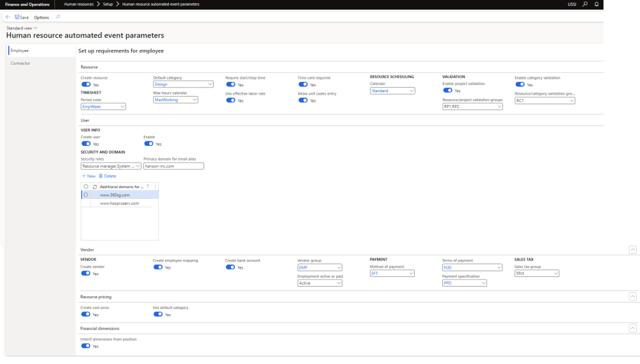
Task: Click the sort arrow on domains column
Action: point(148,186)
